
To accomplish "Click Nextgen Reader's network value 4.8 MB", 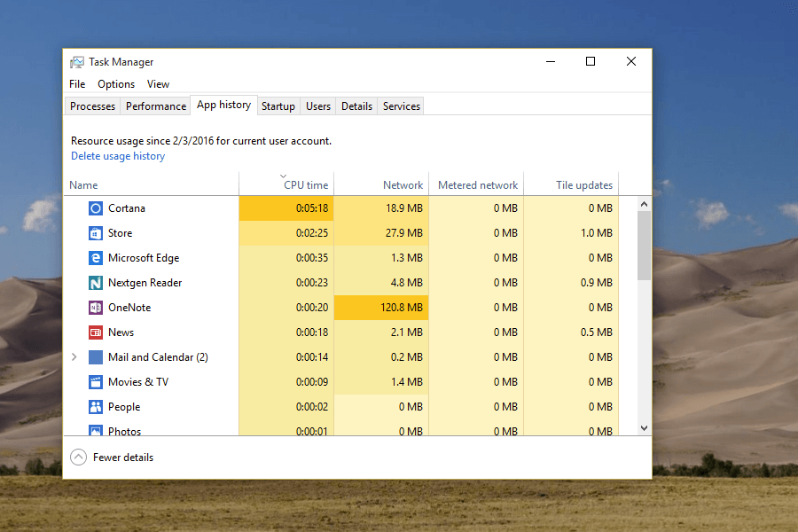I will tap(407, 283).
